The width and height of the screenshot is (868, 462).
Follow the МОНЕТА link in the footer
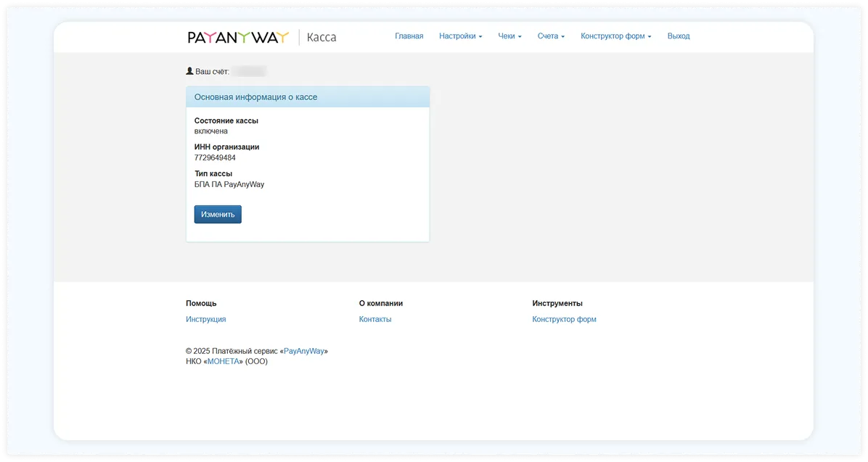pos(223,361)
